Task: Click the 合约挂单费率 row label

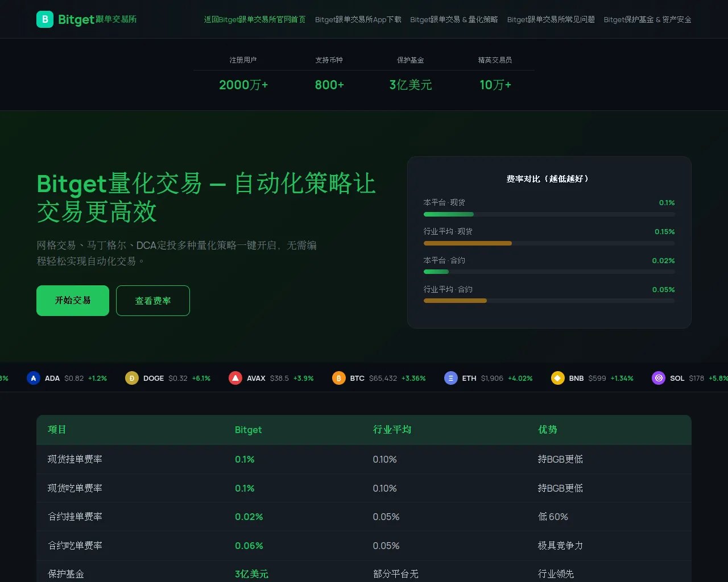Action: coord(75,517)
